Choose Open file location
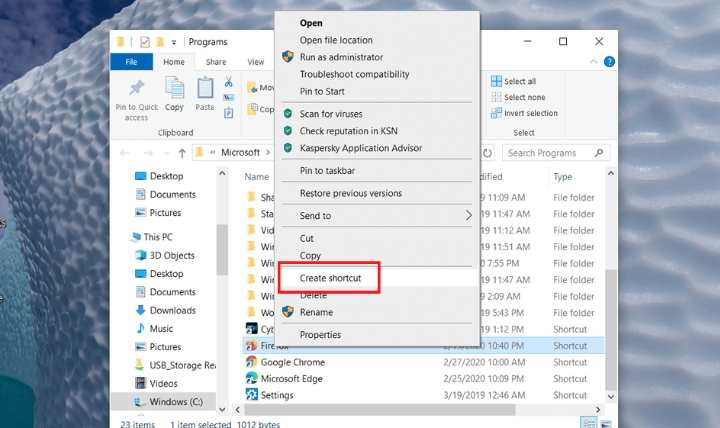Image resolution: width=720 pixels, height=428 pixels. 336,40
